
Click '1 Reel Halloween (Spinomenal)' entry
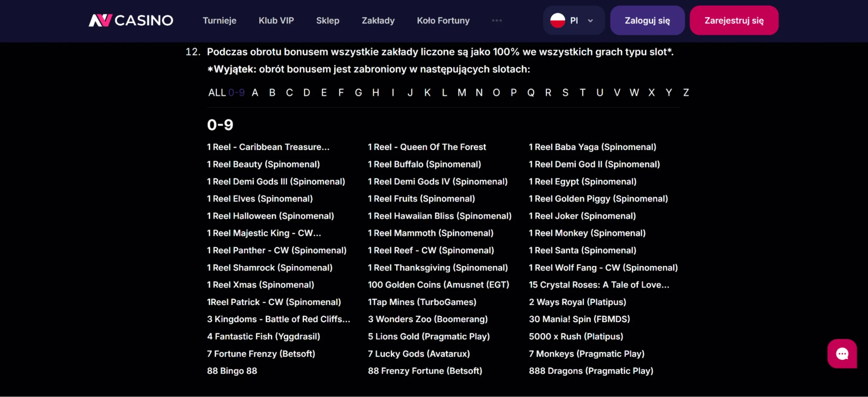pyautogui.click(x=271, y=216)
